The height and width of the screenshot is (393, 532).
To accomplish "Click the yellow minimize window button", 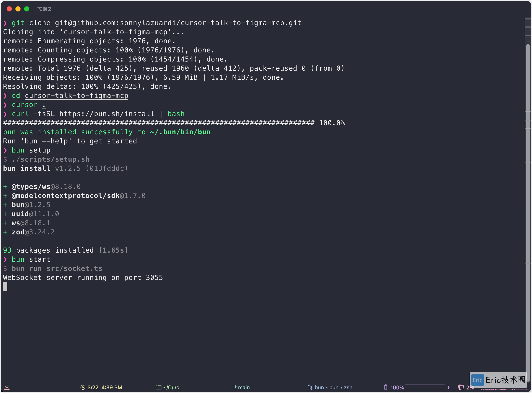I will click(18, 9).
